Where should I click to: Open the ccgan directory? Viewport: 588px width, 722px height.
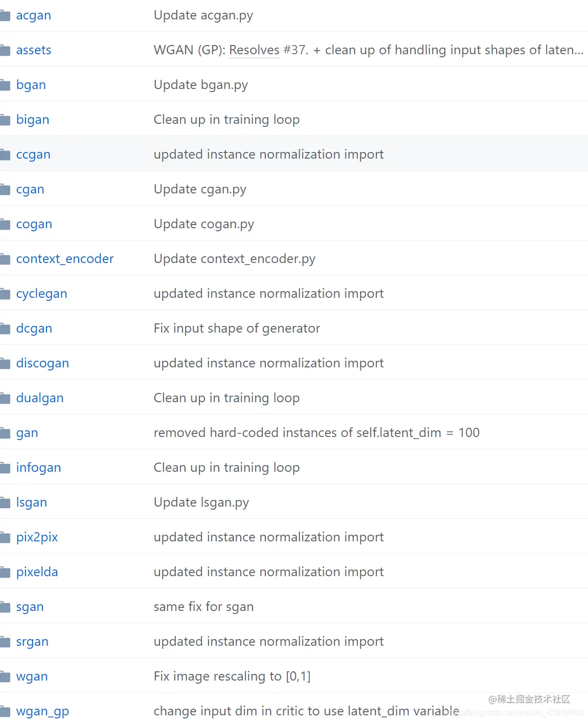[33, 155]
